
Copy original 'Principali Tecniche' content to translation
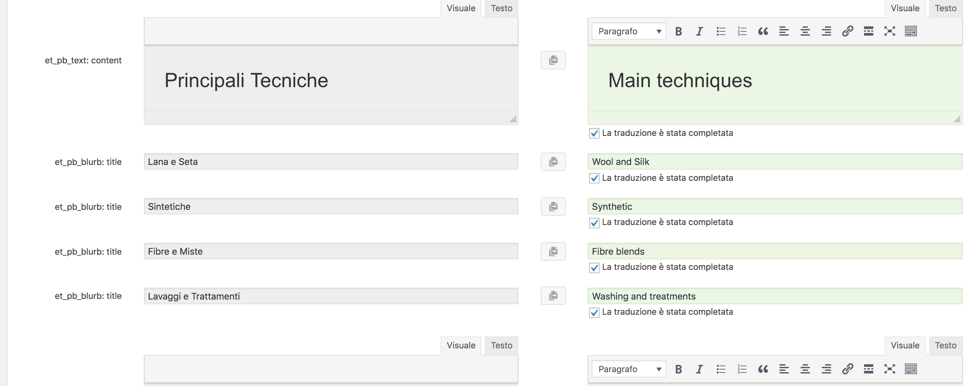pos(553,60)
